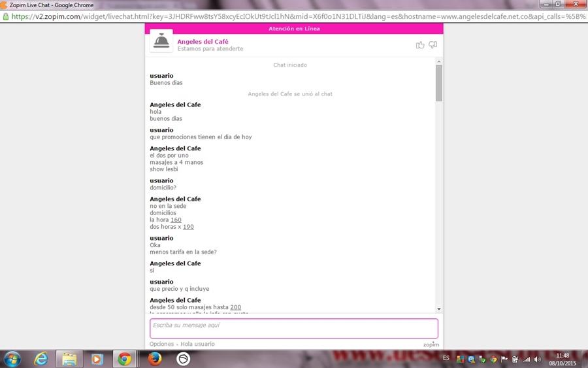Screen dimensions: 588x368
Task: Click the service bell avatar icon
Action: point(161,41)
